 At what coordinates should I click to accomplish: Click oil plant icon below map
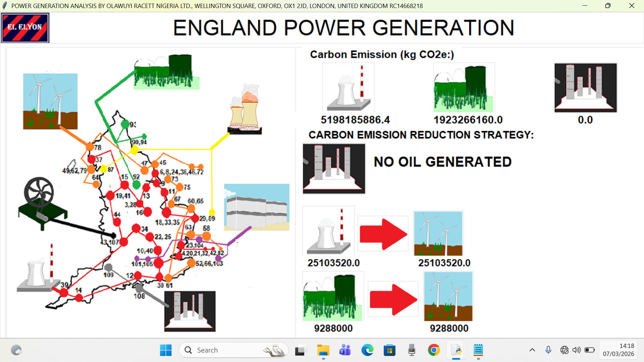[190, 311]
